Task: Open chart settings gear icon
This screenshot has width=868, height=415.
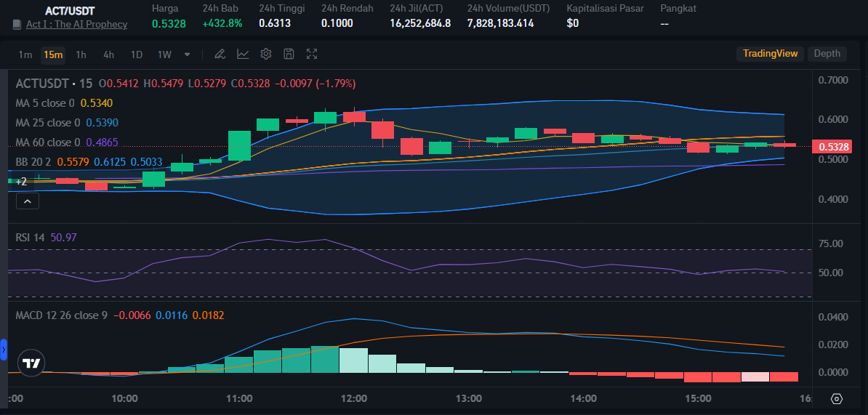Action: (266, 54)
